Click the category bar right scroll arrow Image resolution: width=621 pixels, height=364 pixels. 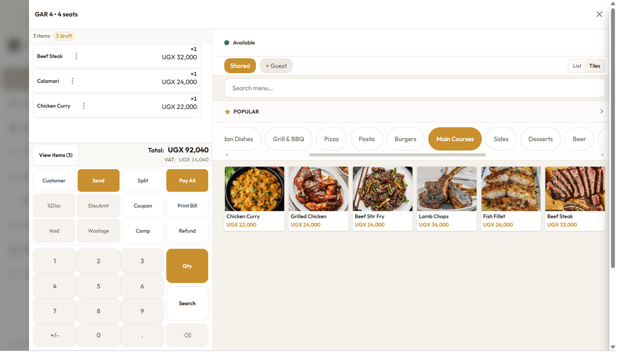tap(602, 155)
